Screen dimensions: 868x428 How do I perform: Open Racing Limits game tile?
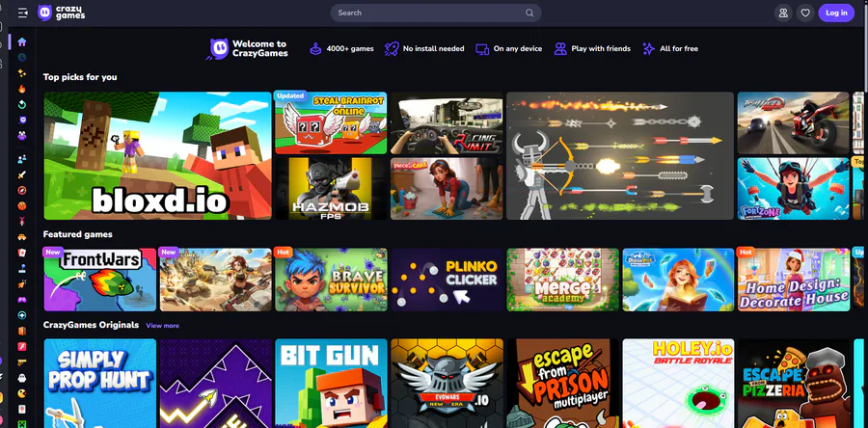click(x=447, y=122)
